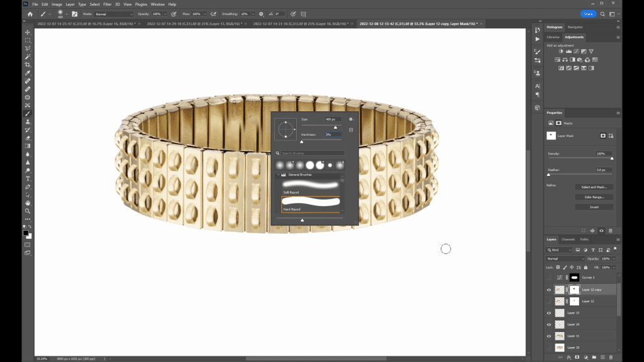This screenshot has width=644, height=362.
Task: Show the Layer 12 layer
Action: pos(548,301)
